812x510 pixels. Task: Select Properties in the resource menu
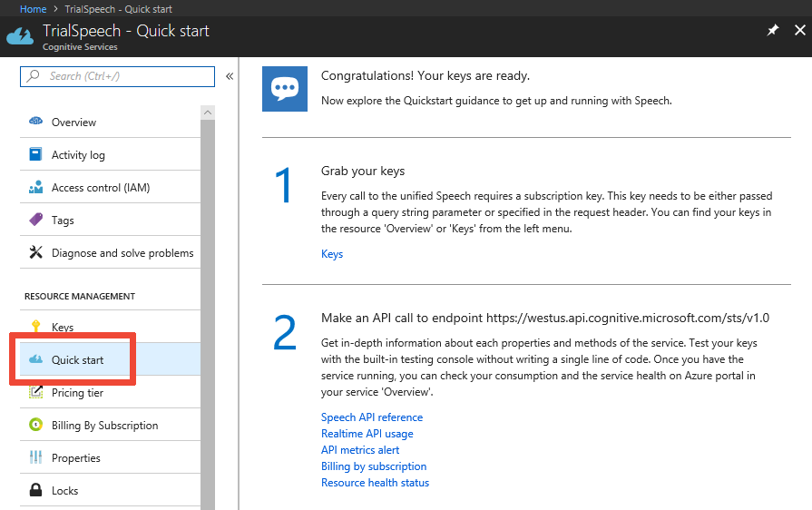[x=75, y=458]
